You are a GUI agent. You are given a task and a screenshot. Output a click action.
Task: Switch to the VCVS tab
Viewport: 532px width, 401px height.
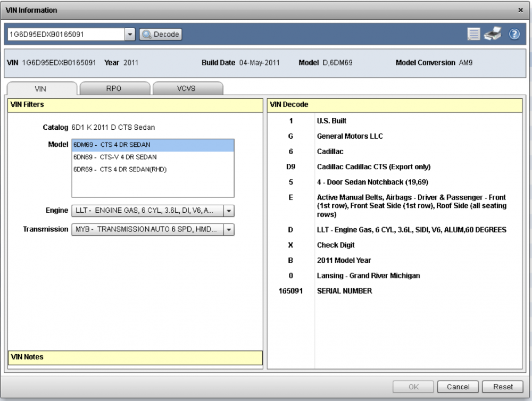tap(187, 89)
